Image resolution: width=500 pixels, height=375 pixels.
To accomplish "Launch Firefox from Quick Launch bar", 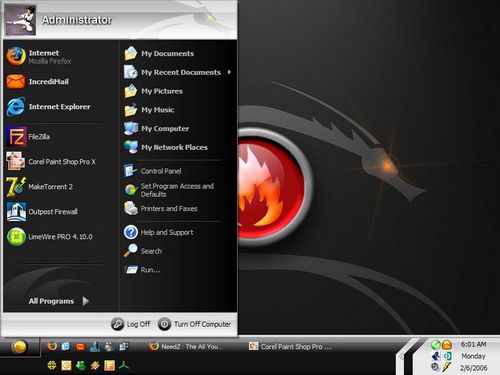I will (x=52, y=346).
